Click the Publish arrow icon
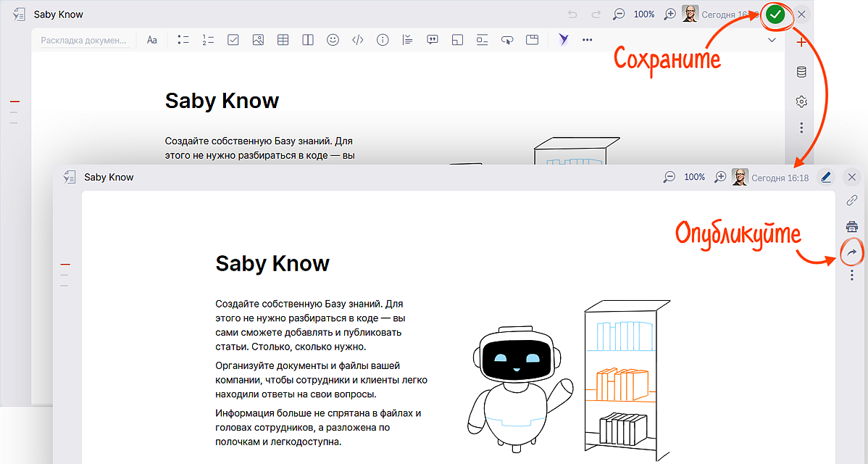The width and height of the screenshot is (868, 464). (x=852, y=252)
